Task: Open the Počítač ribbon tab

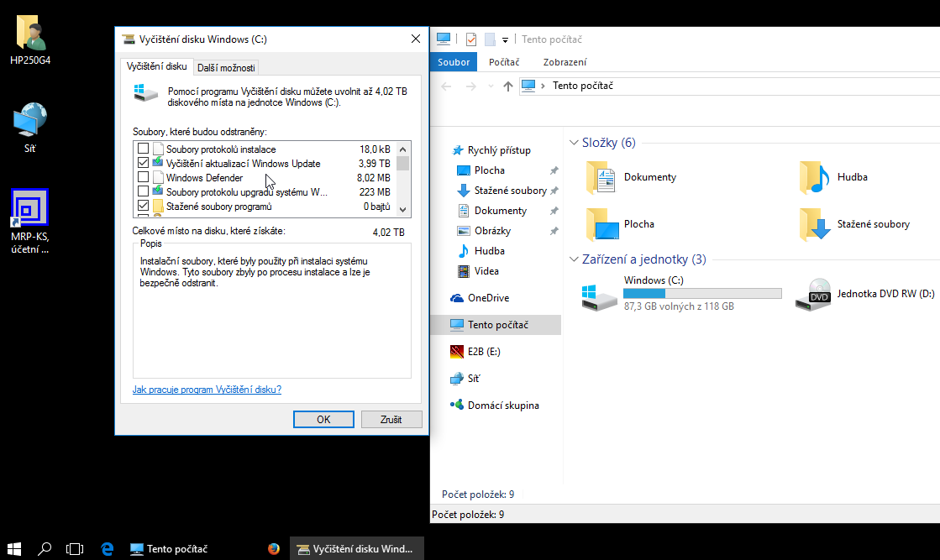Action: (504, 62)
